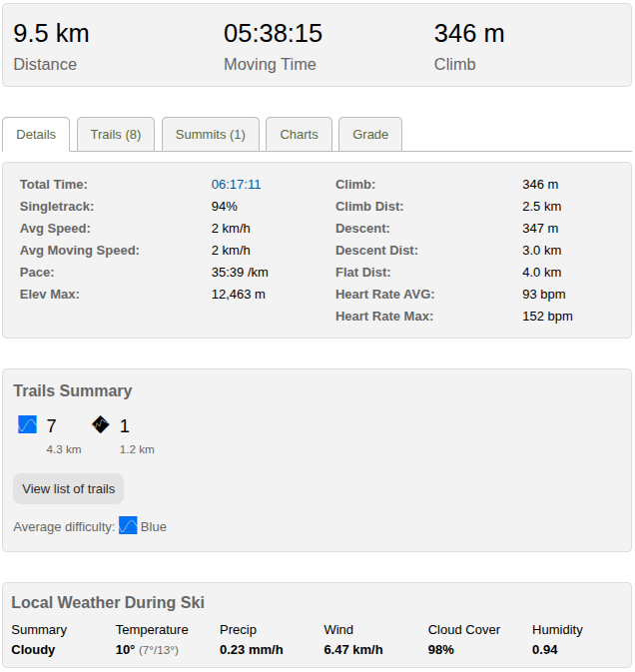Show the Charts tab
This screenshot has height=672, width=635.
pos(299,135)
